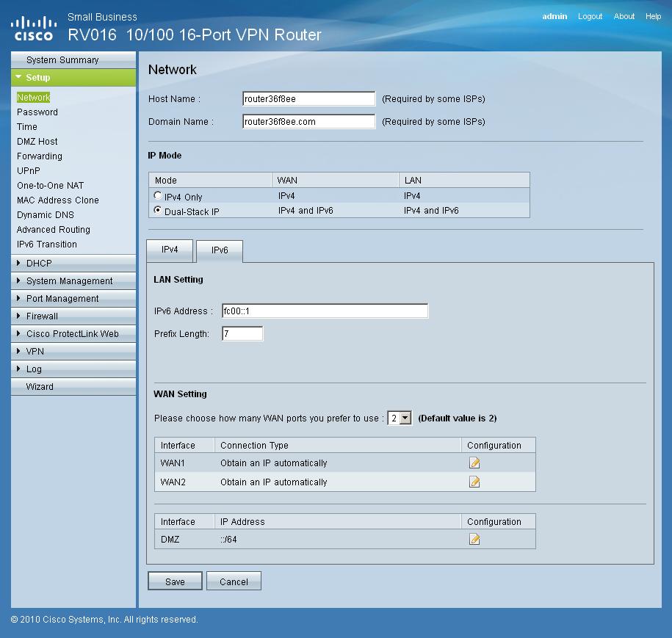Open the Wizard page
The image size is (672, 638).
[x=73, y=386]
